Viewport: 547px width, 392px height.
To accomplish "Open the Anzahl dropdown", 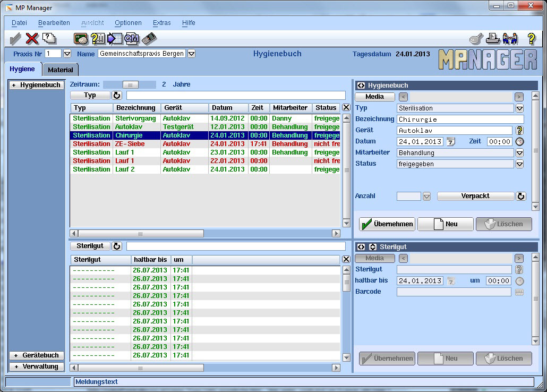I will (426, 197).
